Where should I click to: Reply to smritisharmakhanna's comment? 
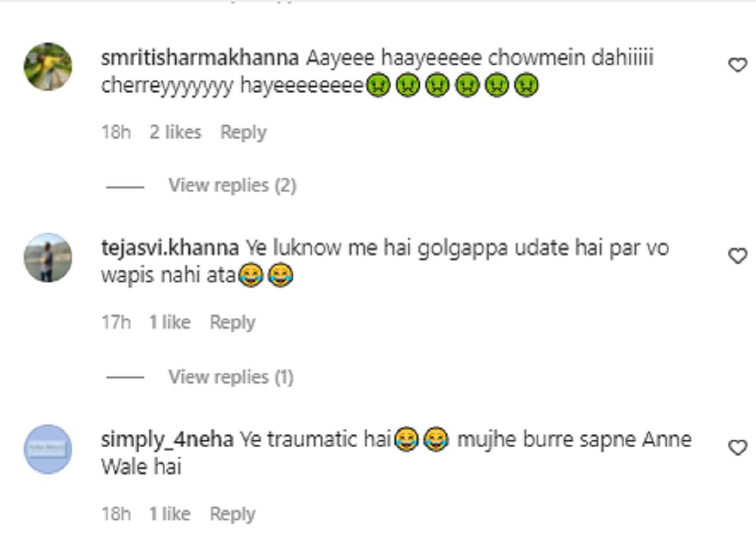coord(243,132)
